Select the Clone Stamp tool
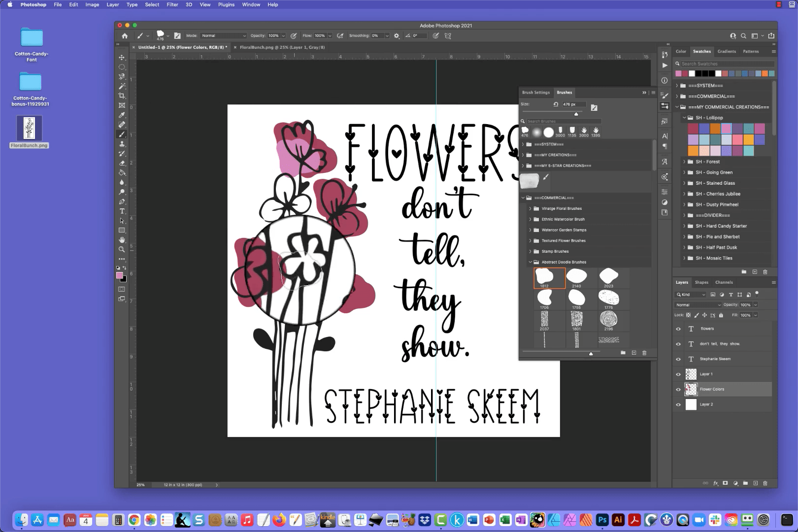The height and width of the screenshot is (532, 798). point(122,144)
